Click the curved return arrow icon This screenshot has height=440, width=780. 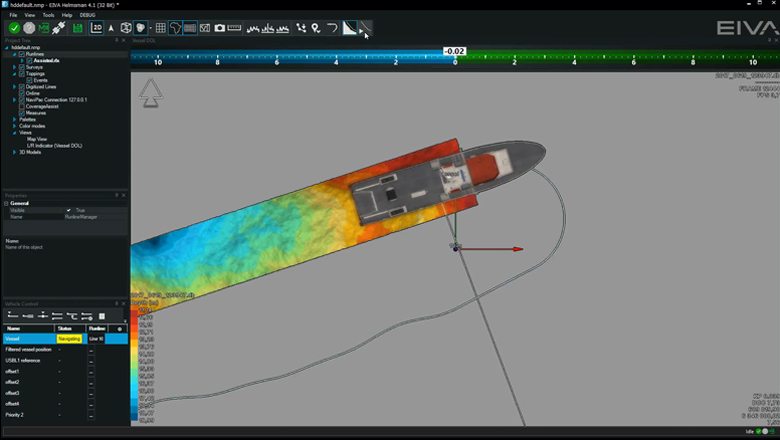[x=332, y=28]
